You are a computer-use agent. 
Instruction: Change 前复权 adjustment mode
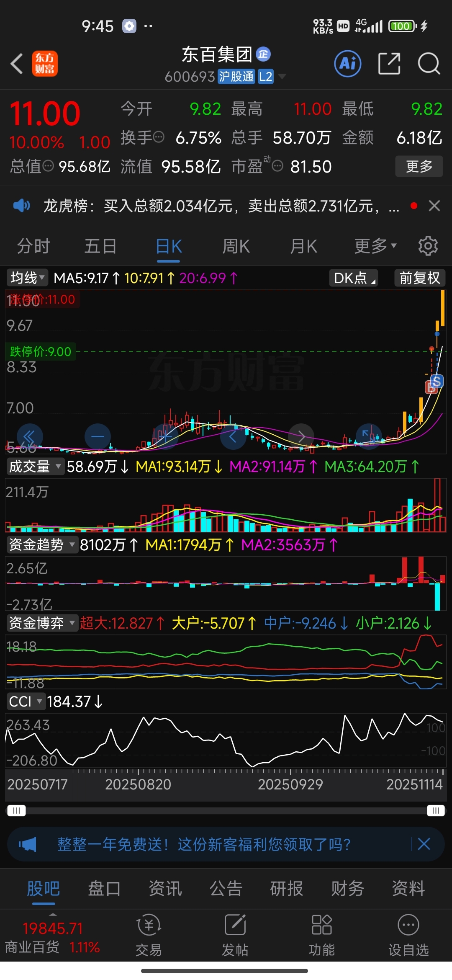pyautogui.click(x=420, y=278)
